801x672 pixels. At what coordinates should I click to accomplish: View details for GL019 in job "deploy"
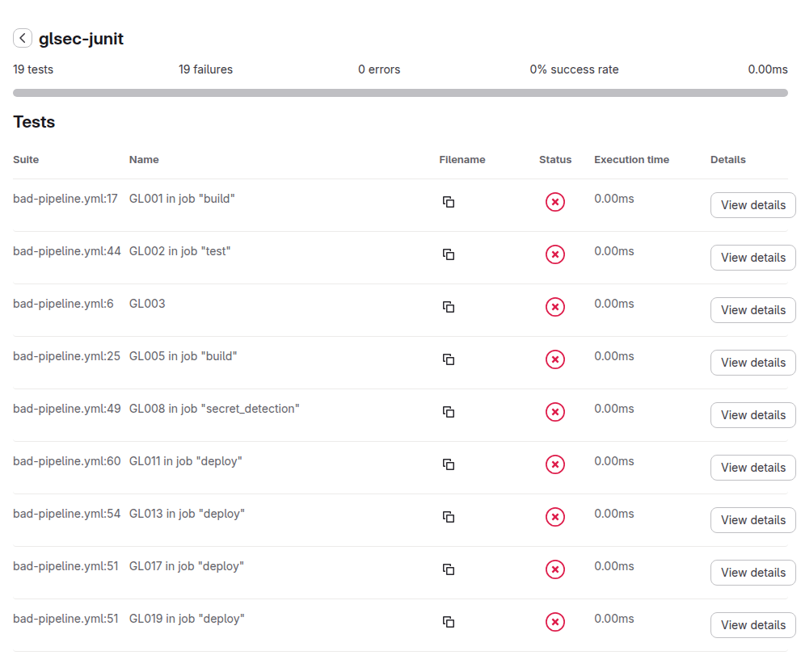(753, 625)
